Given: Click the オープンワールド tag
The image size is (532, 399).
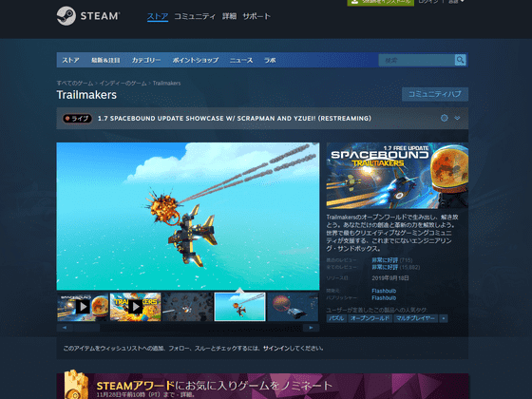Looking at the screenshot, I should point(370,318).
